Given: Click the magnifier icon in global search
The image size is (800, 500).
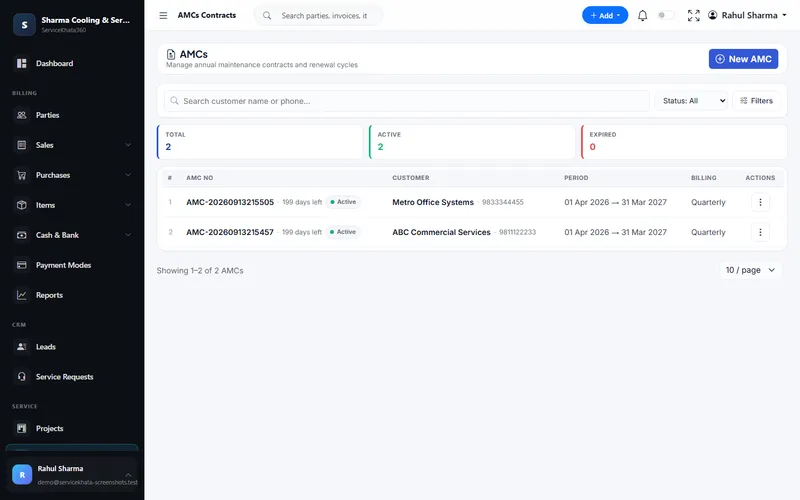Looking at the screenshot, I should (267, 16).
